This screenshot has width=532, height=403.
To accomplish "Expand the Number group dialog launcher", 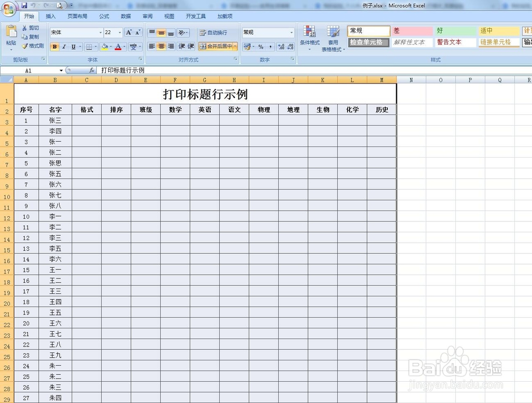I will 293,59.
